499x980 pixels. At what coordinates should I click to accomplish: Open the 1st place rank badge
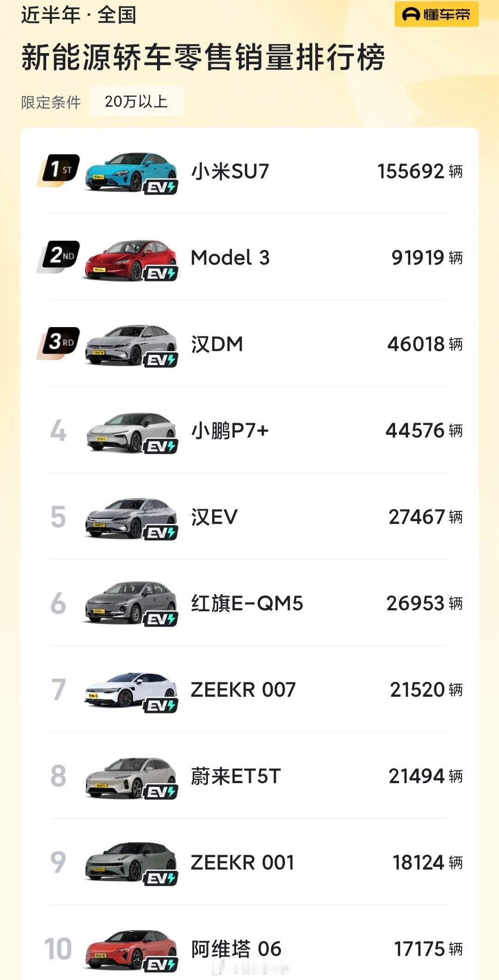point(58,170)
